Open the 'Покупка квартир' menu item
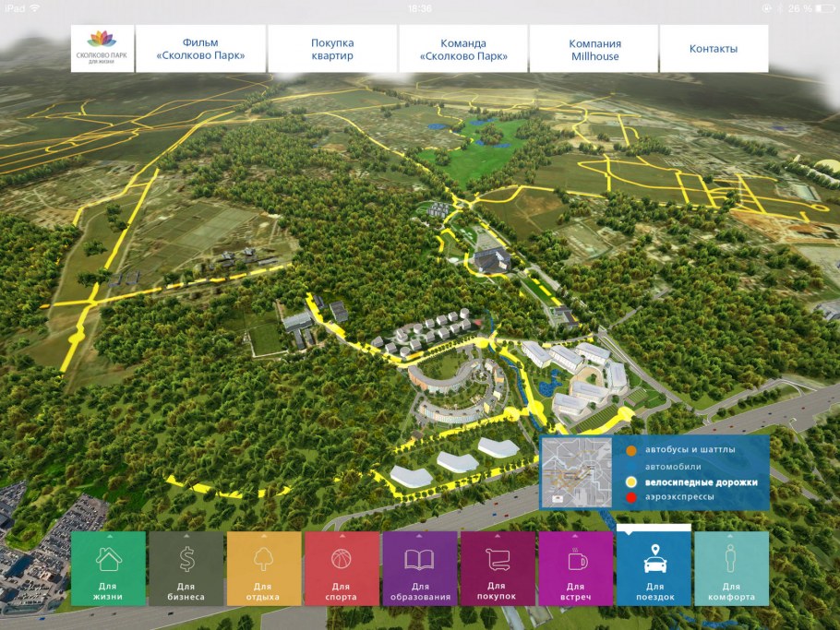The image size is (840, 630). 332,49
